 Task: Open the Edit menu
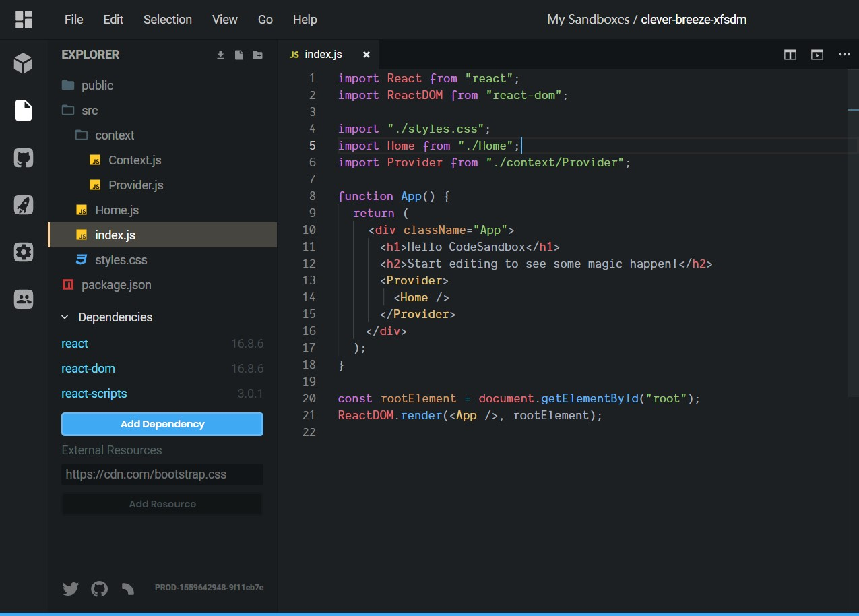point(113,20)
